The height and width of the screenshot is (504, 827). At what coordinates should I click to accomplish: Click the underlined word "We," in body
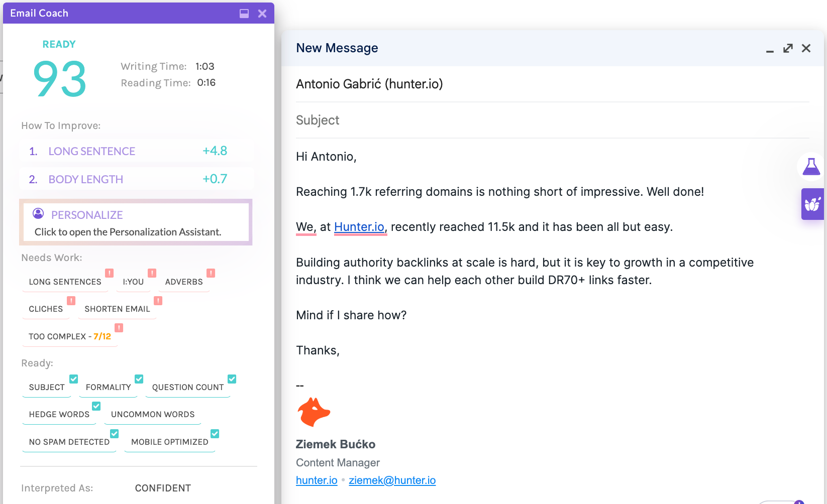pos(306,227)
